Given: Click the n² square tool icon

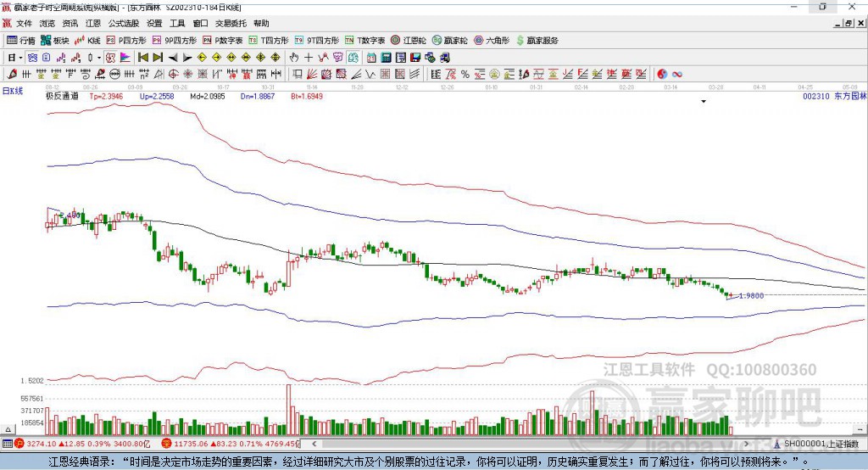Looking at the screenshot, I should [x=144, y=75].
